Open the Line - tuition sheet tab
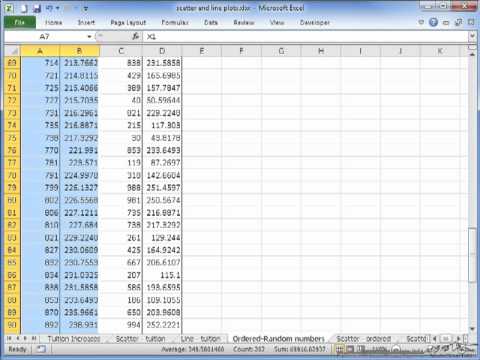Screen dimensions: 480x360 [200, 339]
